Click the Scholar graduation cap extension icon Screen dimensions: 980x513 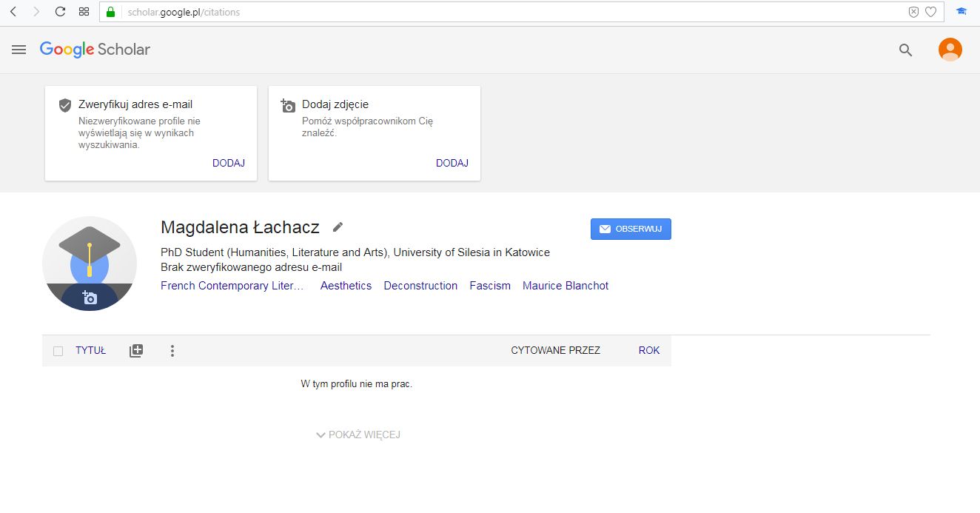961,12
